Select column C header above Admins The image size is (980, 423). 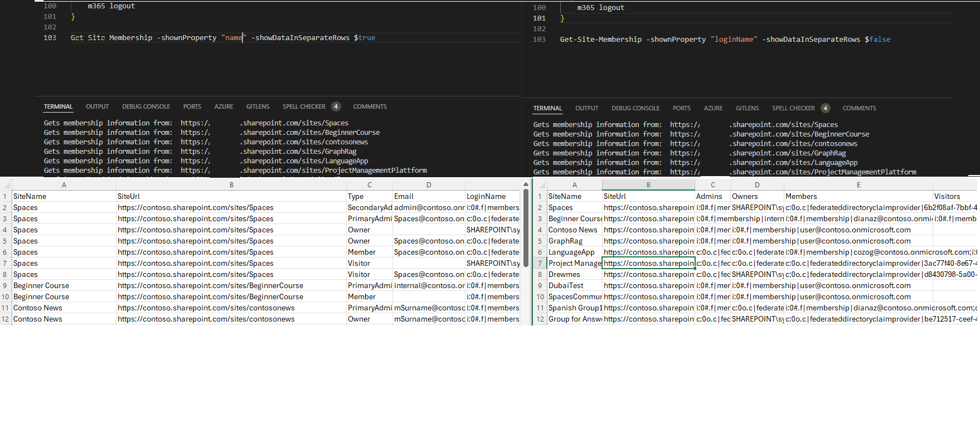tap(712, 185)
